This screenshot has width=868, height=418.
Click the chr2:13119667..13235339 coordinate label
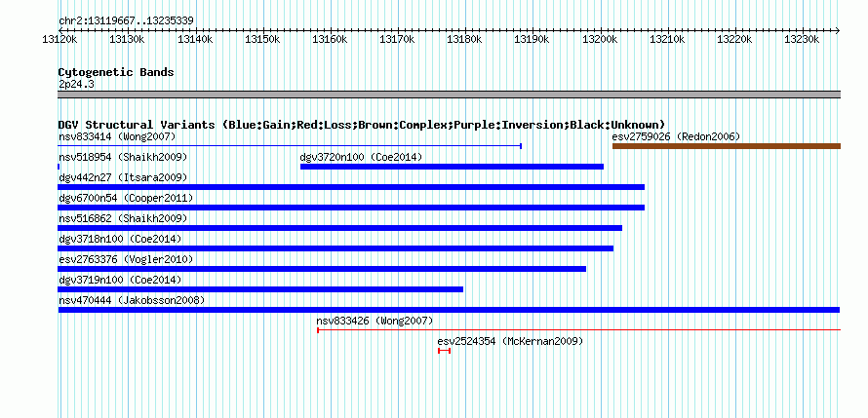pyautogui.click(x=126, y=21)
